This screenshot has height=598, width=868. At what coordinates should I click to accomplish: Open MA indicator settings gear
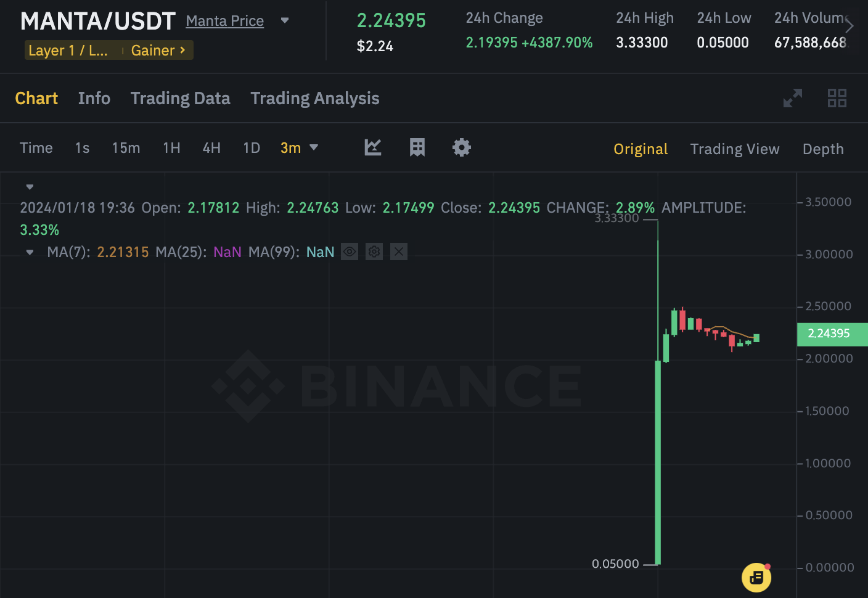click(374, 252)
